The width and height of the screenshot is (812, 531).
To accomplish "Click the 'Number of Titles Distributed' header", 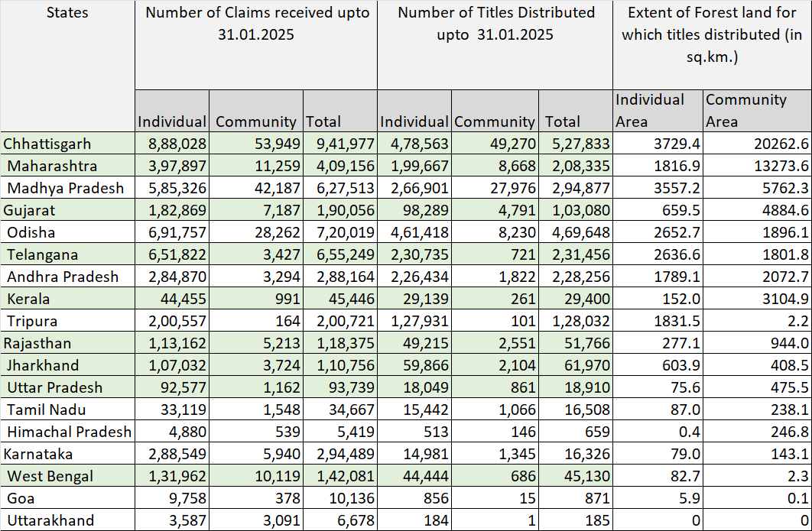I will 495,24.
